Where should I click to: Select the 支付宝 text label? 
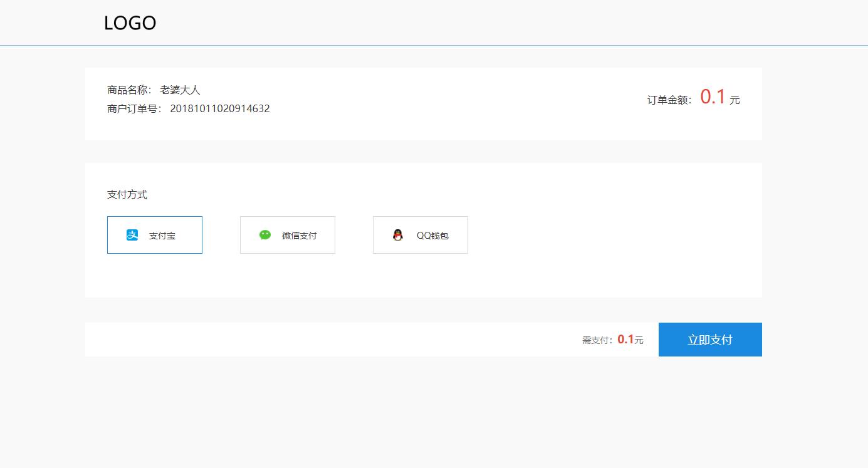[x=162, y=236]
